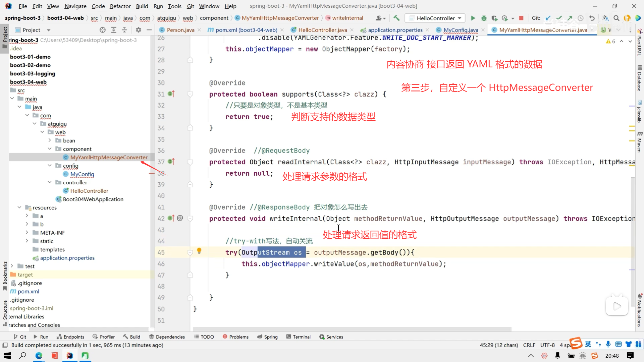Toggle Windows microphone tray icon
Screen dimensions: 644x362
click(x=557, y=356)
